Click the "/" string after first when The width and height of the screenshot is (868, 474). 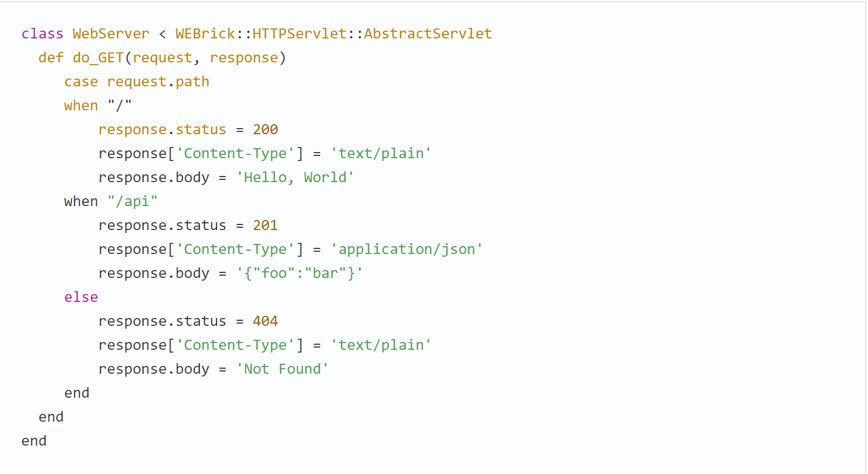(x=120, y=106)
